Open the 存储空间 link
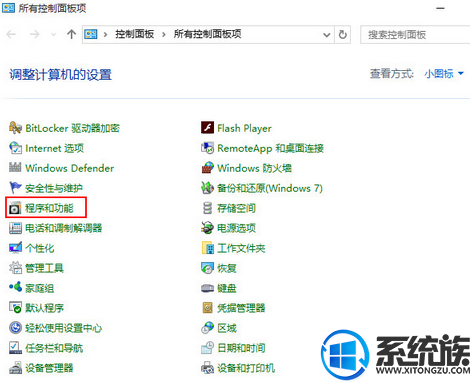470x383 pixels. (236, 208)
